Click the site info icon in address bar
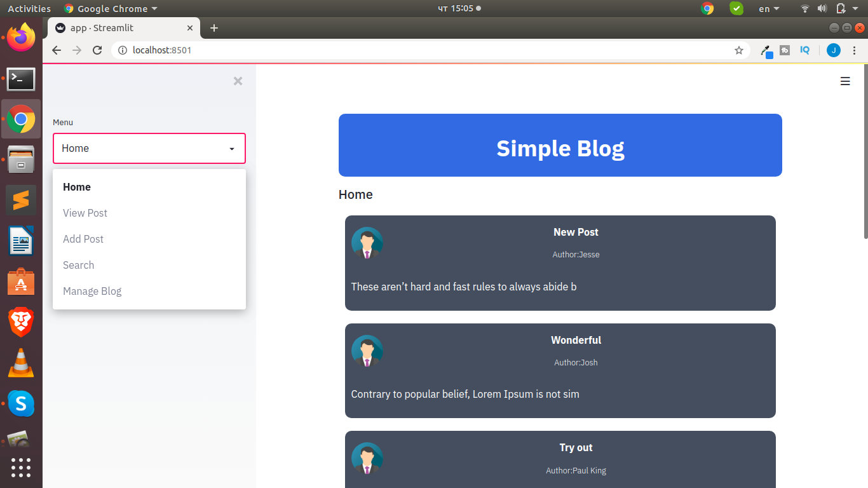This screenshot has width=868, height=488. point(123,50)
